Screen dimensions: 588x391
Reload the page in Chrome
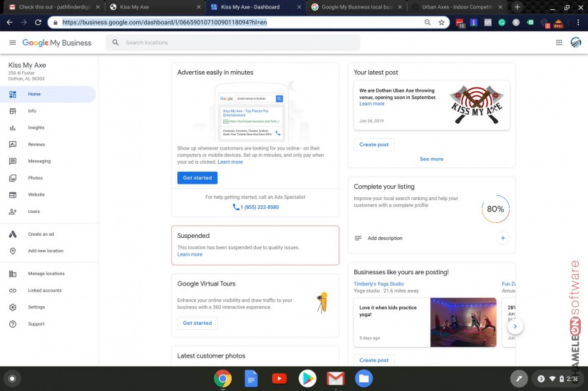[x=38, y=23]
